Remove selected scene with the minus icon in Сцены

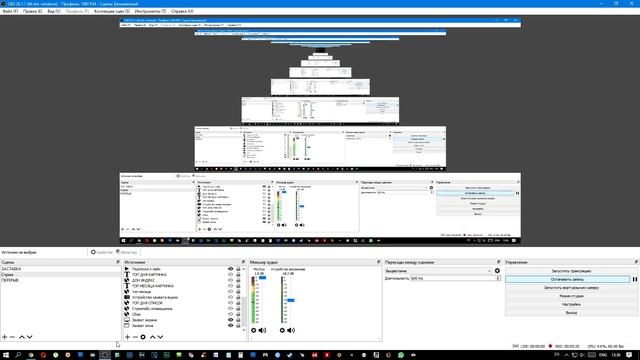pos(12,337)
